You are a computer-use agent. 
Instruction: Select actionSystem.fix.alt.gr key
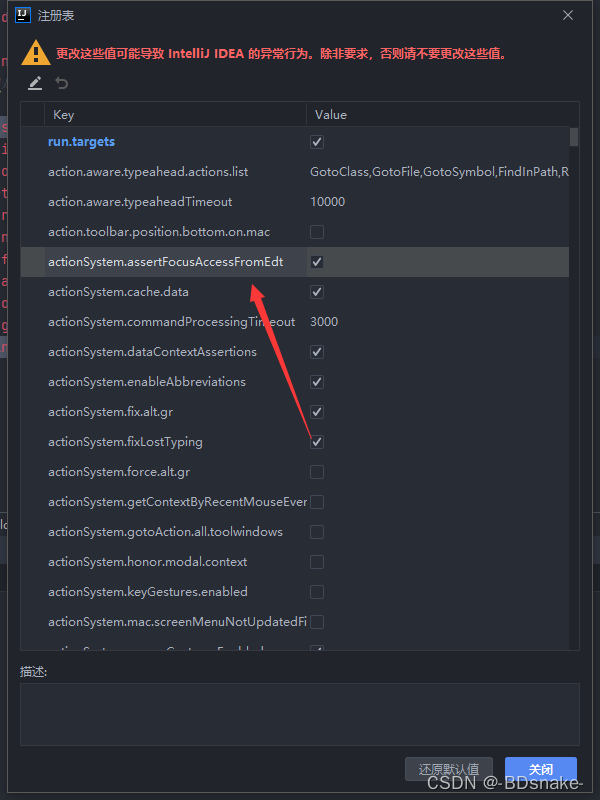[x=110, y=412]
